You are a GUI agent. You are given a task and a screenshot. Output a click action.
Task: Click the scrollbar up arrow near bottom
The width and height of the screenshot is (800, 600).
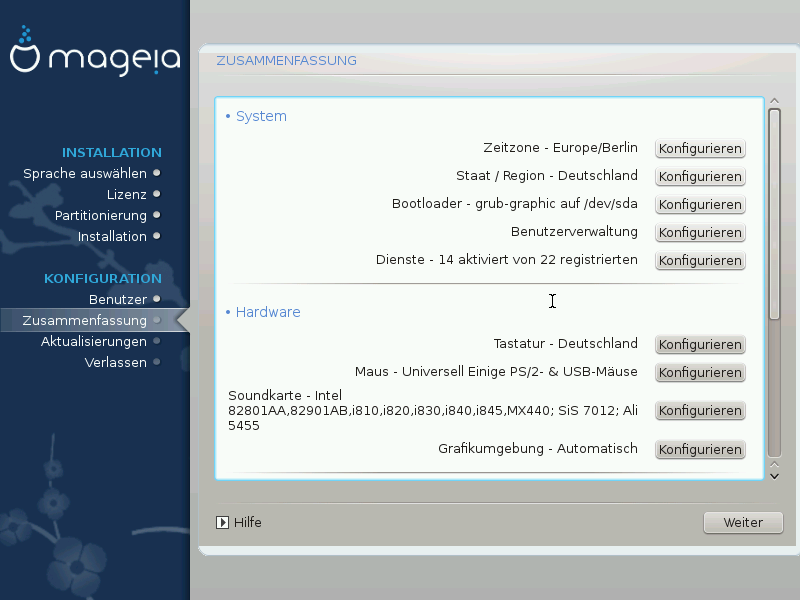point(774,464)
